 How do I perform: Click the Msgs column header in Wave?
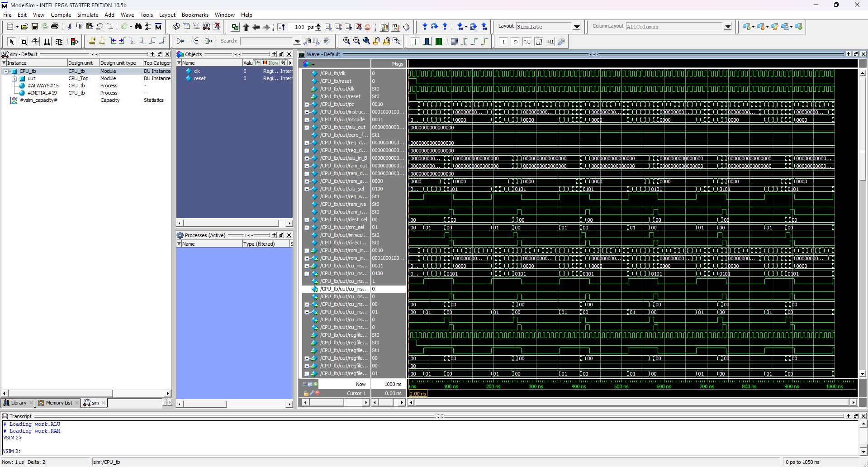click(388, 64)
